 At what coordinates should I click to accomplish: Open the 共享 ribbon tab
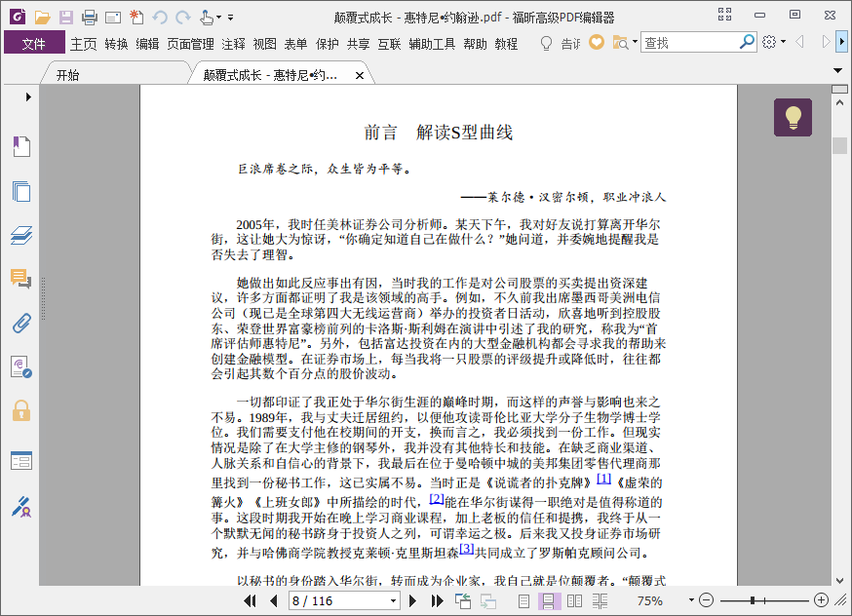pyautogui.click(x=358, y=44)
